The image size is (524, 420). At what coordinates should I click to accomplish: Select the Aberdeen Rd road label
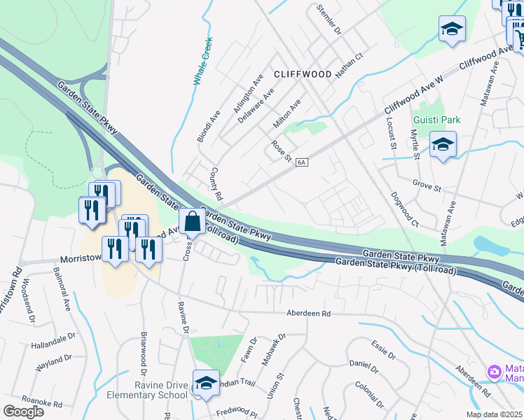308,313
